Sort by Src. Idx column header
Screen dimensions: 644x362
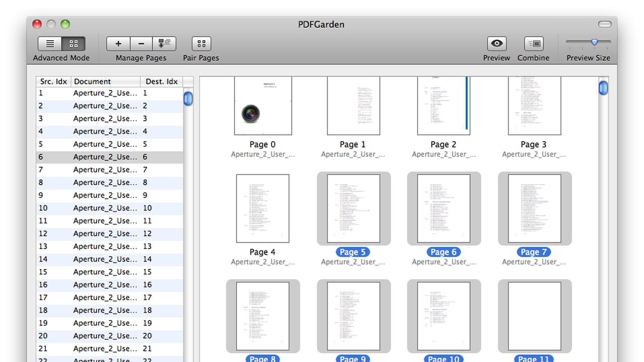(53, 81)
